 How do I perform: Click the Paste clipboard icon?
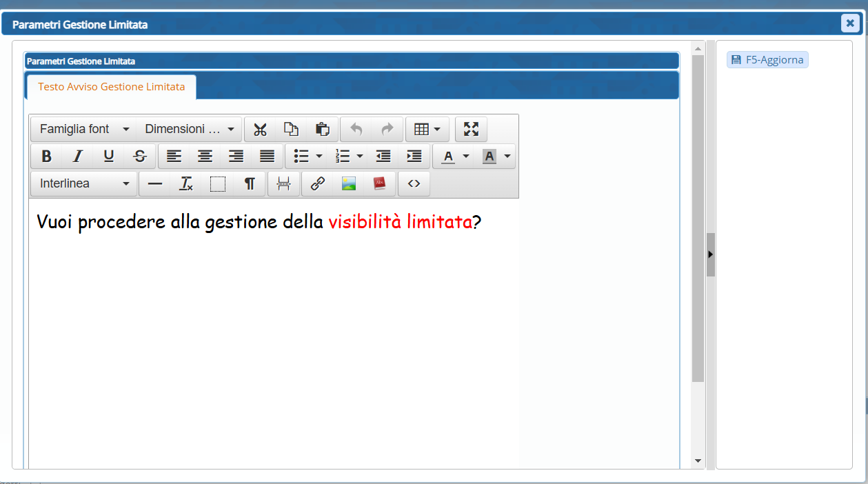(x=322, y=129)
